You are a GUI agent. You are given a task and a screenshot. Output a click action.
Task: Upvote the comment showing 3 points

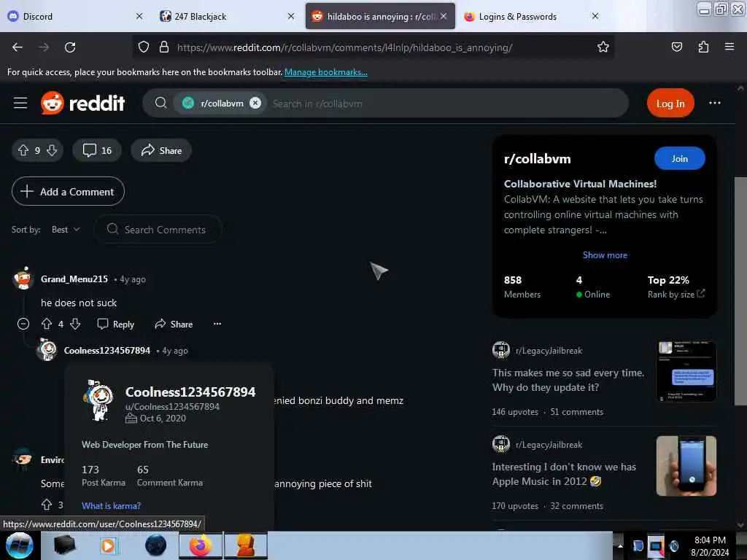[47, 505]
